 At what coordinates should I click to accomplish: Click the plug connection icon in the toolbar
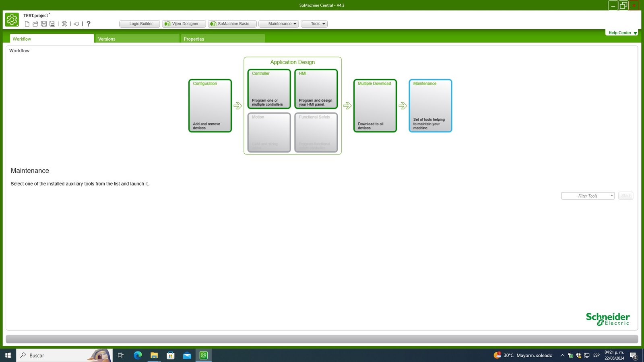76,24
